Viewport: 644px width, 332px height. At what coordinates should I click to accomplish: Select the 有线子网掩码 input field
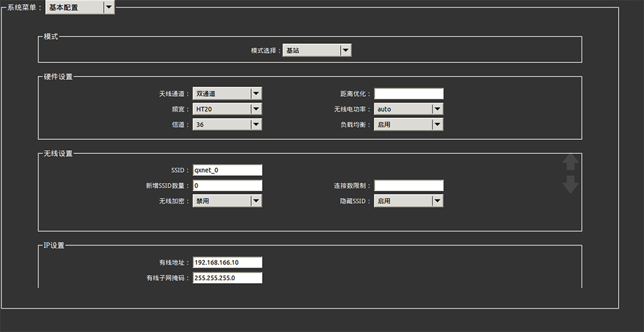pyautogui.click(x=227, y=278)
